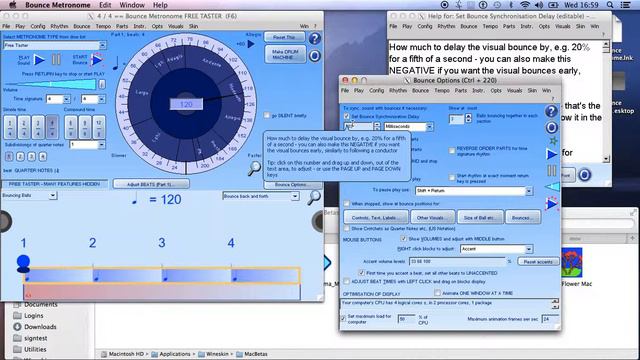Open Skin menu in Help window

(x=580, y=26)
